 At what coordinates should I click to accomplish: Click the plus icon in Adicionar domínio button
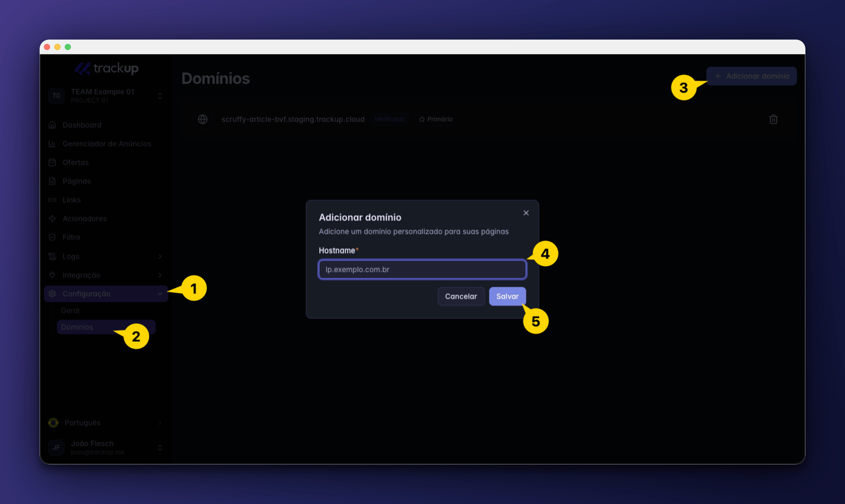point(718,76)
